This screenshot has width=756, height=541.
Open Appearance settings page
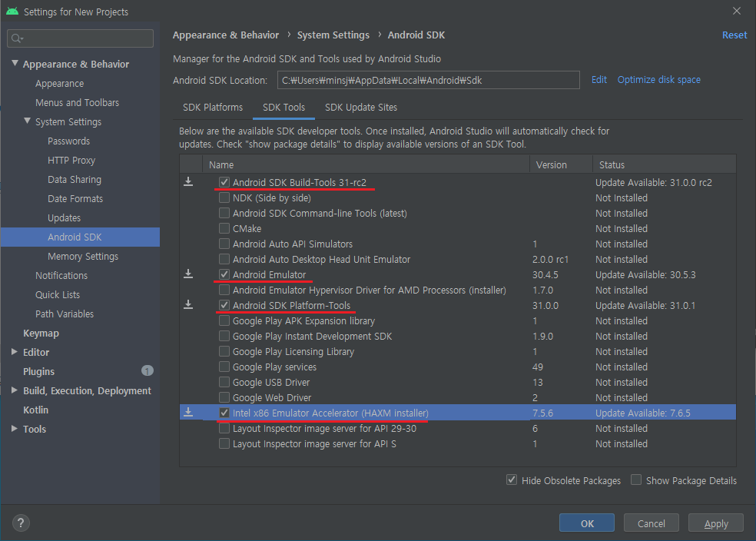(x=59, y=84)
